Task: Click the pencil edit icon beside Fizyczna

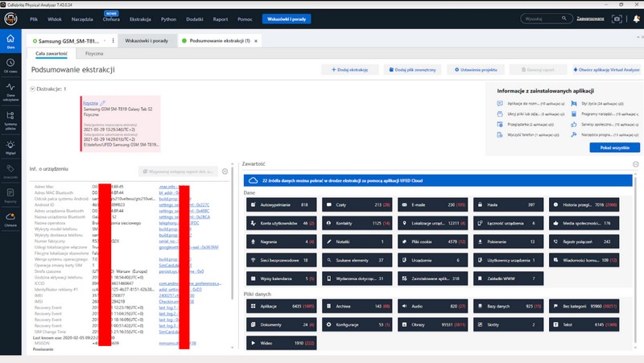Action: (x=103, y=103)
